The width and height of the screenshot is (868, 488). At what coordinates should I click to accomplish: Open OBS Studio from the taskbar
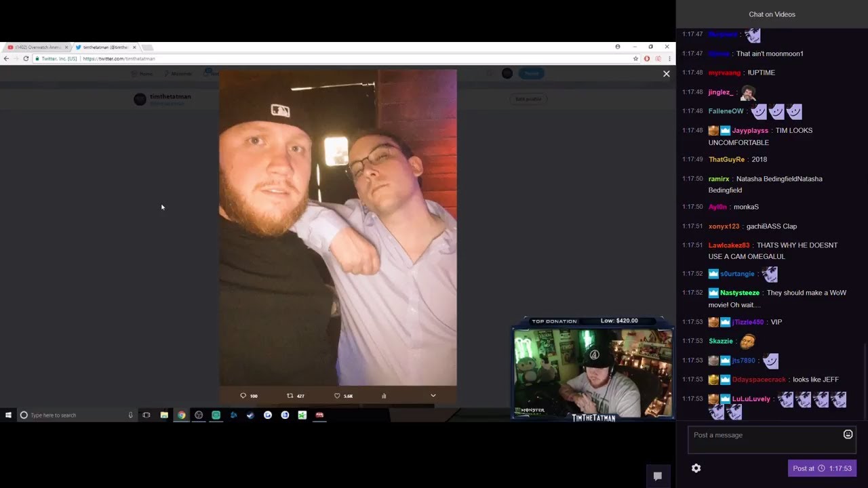point(199,415)
